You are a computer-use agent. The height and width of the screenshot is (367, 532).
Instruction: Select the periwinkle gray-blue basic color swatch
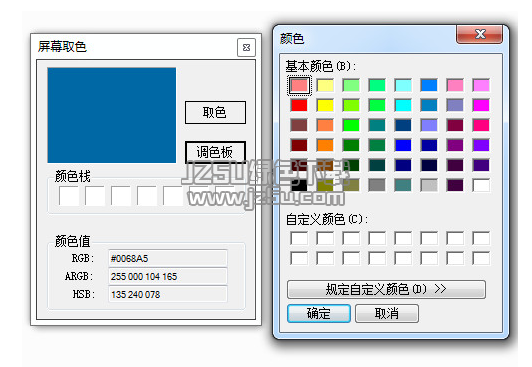[x=455, y=105]
